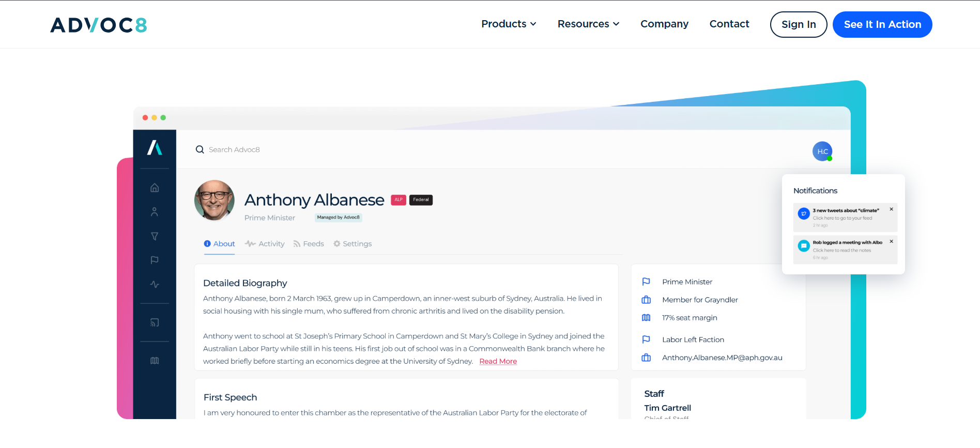
Task: Click the map icon in the dark sidebar
Action: 155,360
